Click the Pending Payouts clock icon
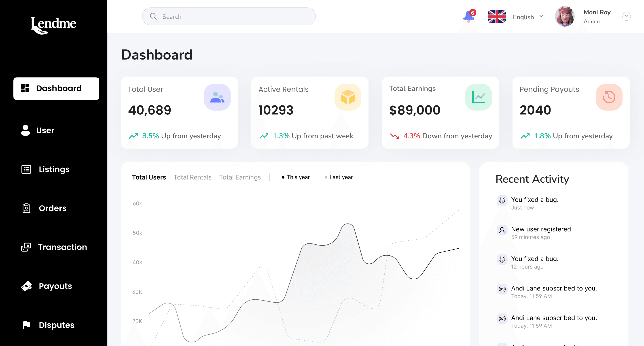The width and height of the screenshot is (644, 346). (609, 97)
